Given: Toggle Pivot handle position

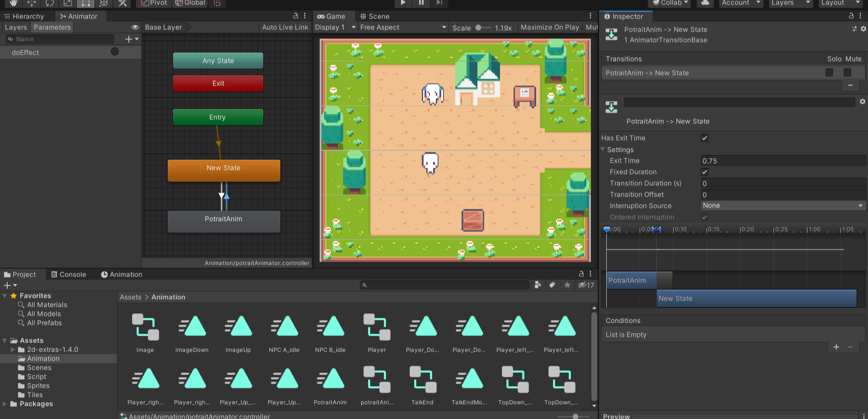Looking at the screenshot, I should [154, 3].
